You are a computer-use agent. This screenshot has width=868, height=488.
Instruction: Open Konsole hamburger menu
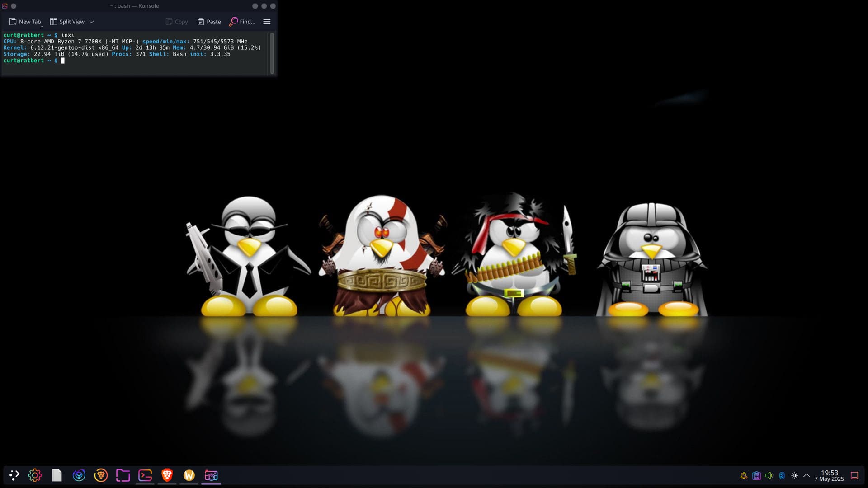[x=267, y=22]
